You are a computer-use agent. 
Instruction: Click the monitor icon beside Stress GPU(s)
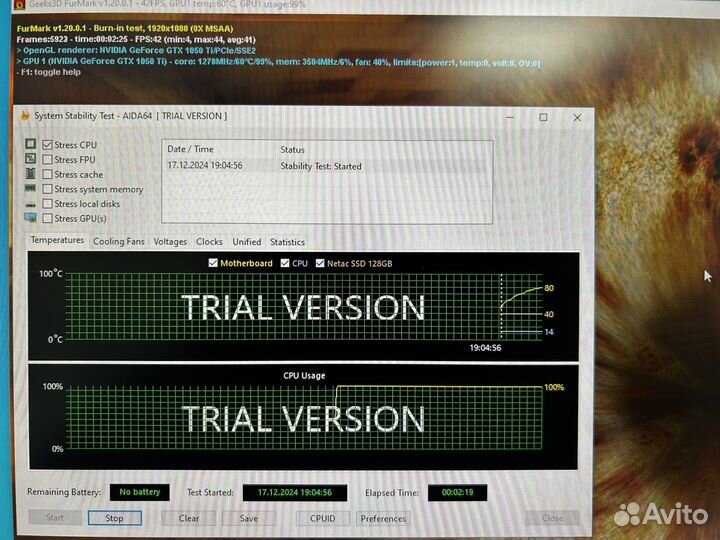coord(31,218)
